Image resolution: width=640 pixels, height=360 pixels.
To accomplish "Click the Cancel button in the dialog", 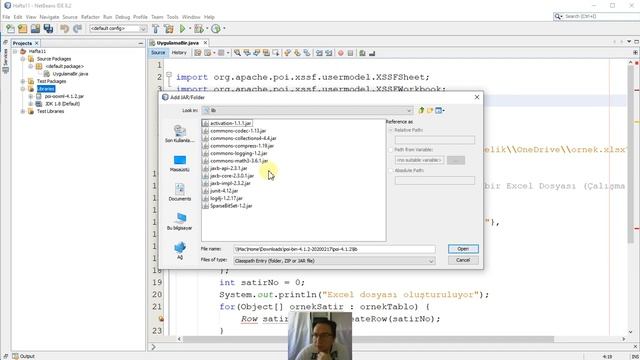I will [463, 260].
